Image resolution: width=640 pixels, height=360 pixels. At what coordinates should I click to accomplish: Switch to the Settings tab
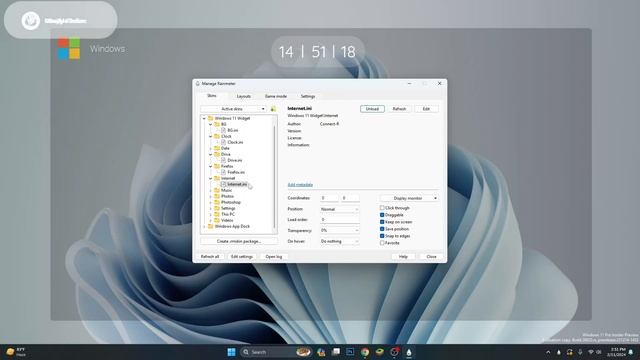[308, 96]
